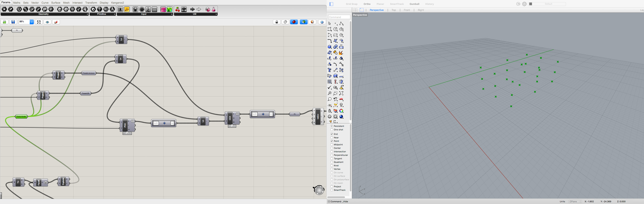
Task: Expand the Geometry panel group
Action: pos(87,14)
